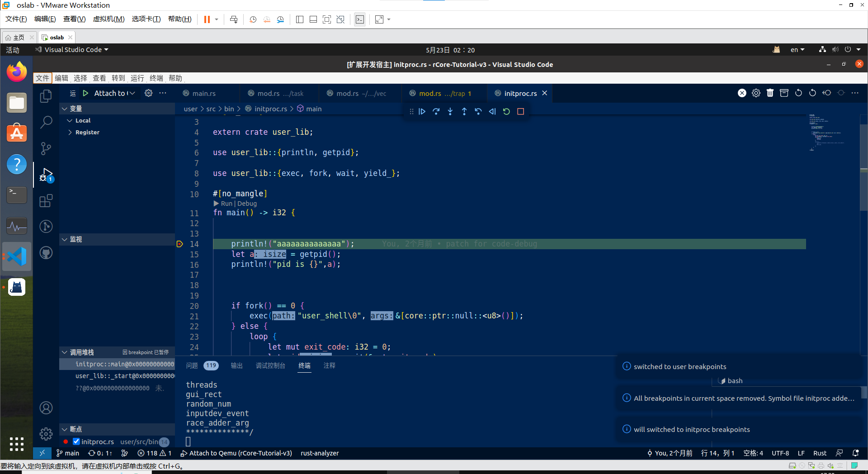Open notifications bell in status bar
Screen dimensions: 868x474
click(x=855, y=453)
